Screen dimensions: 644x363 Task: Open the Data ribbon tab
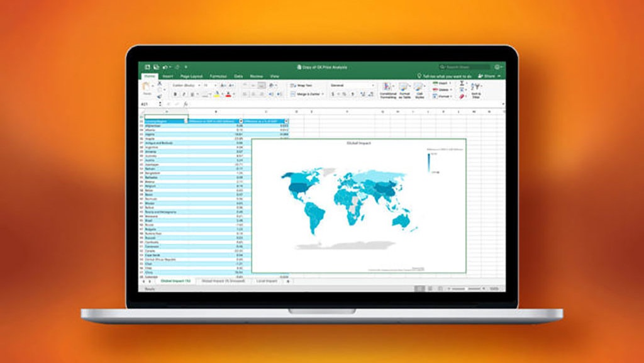[239, 76]
